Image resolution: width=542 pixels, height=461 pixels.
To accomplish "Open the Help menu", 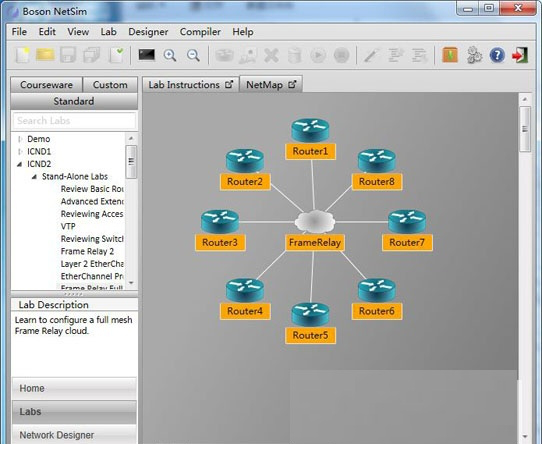I will point(243,32).
